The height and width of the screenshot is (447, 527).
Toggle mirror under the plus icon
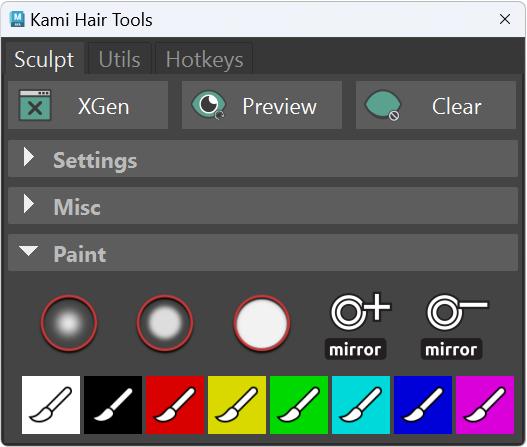click(355, 349)
